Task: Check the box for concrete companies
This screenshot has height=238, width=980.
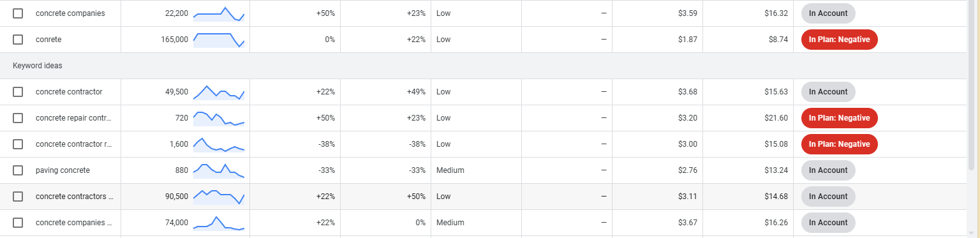Action: 18,13
